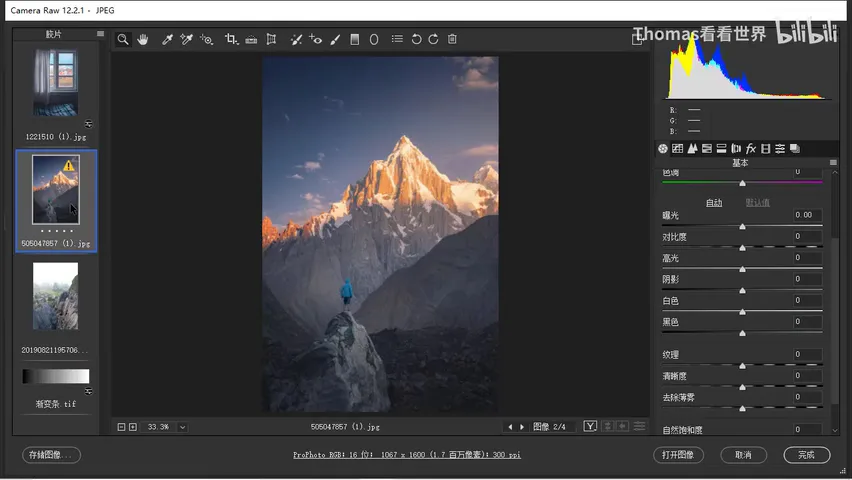Click the 阴影 shadows slider handle
This screenshot has height=480, width=852.
point(742,291)
